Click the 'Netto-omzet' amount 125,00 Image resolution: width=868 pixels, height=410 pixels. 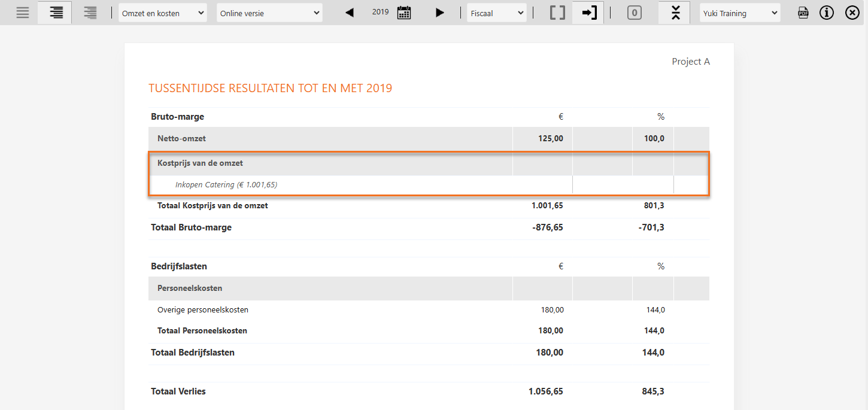coord(551,139)
